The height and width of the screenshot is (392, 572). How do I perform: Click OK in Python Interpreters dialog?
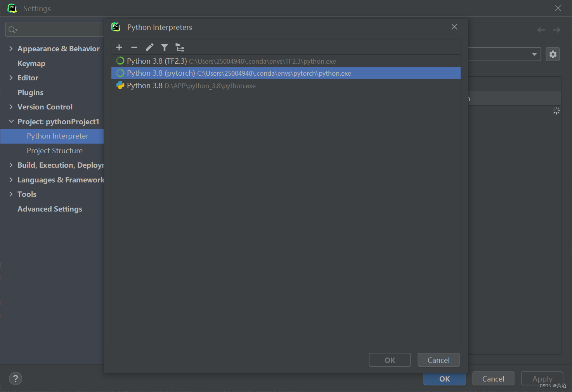pyautogui.click(x=390, y=360)
